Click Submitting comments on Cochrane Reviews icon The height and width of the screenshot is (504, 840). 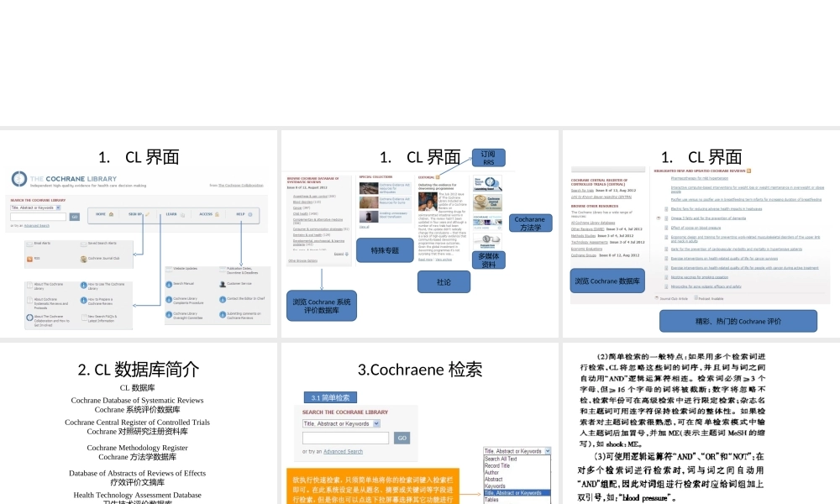pos(223,315)
